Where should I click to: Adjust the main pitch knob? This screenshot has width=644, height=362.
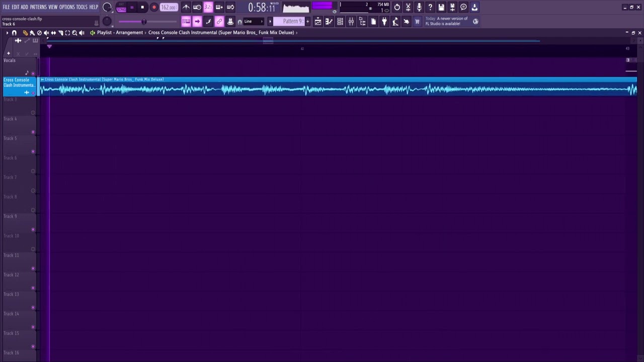point(107,21)
